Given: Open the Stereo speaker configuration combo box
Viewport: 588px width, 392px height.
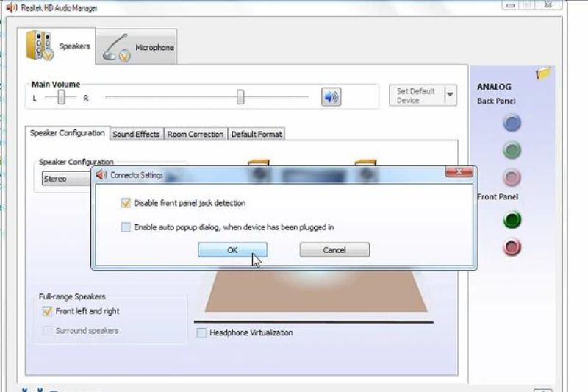Looking at the screenshot, I should [x=67, y=179].
